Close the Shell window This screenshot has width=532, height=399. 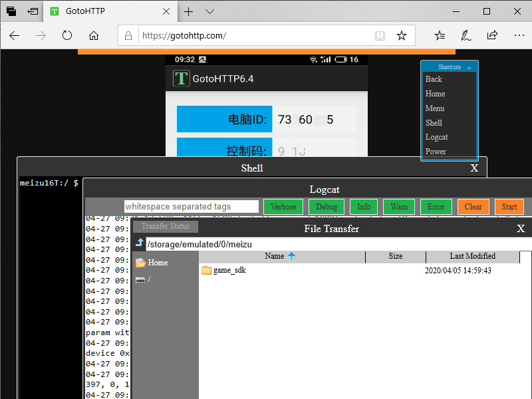click(474, 168)
